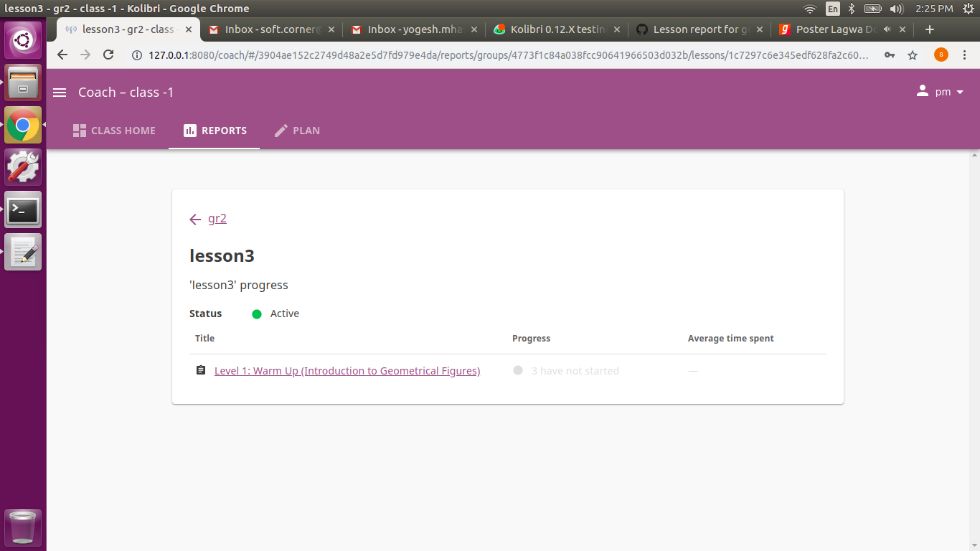
Task: Click the password key icon in the omnibox
Action: pos(889,55)
